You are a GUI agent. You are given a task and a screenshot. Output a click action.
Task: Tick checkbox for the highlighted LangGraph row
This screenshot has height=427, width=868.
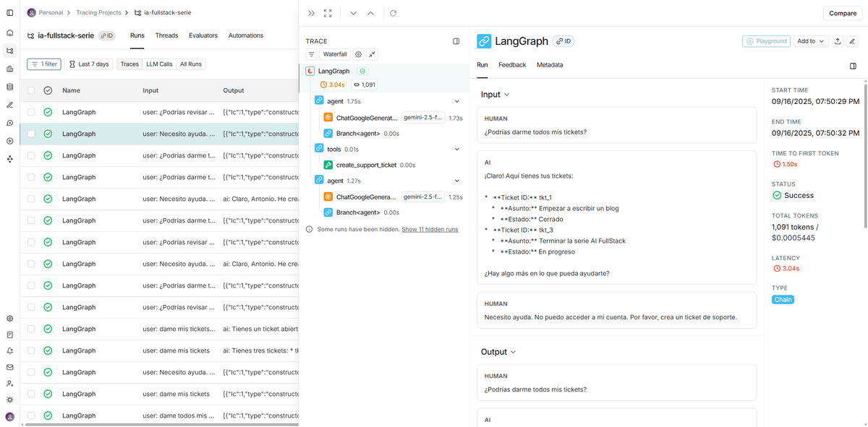[x=31, y=134]
